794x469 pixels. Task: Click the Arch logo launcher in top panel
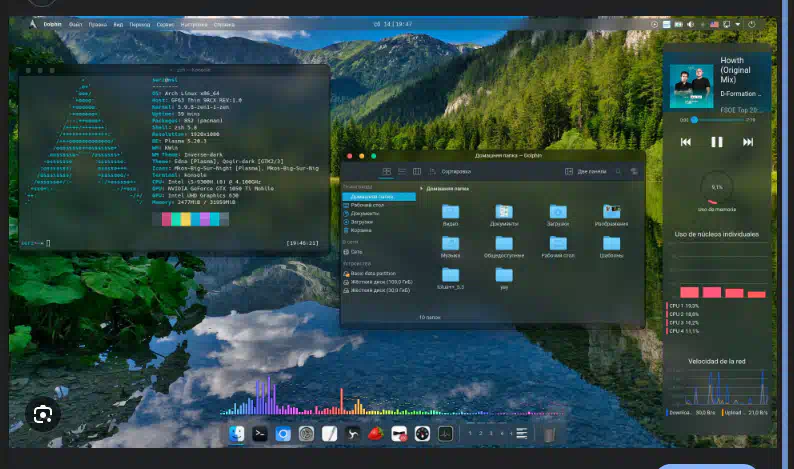point(33,24)
